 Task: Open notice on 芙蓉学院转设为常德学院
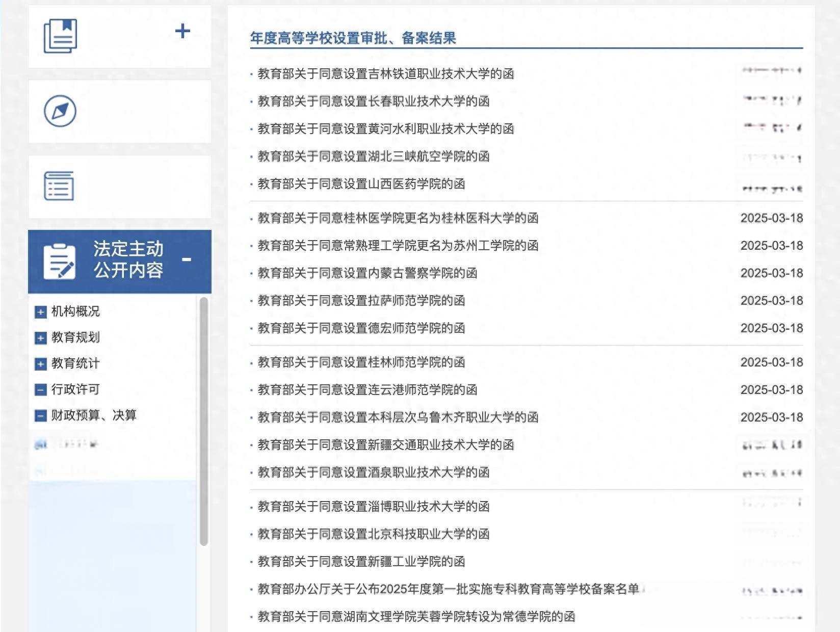[416, 617]
